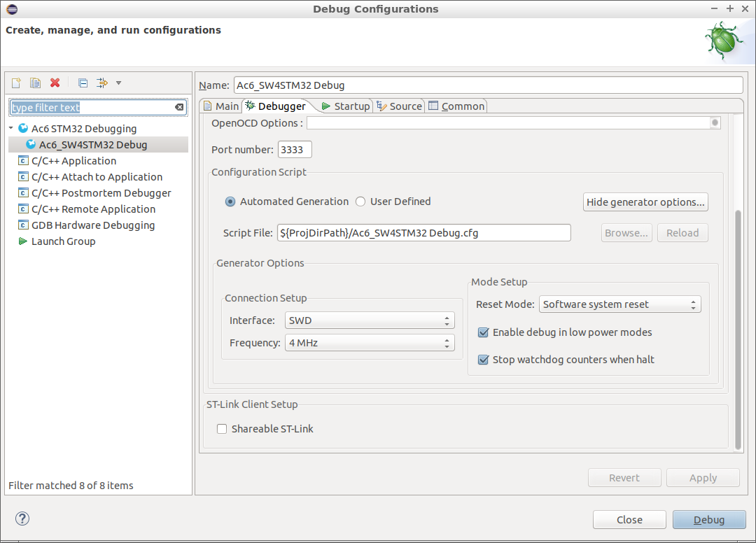756x543 pixels.
Task: Open the Interface SWD dropdown
Action: pos(370,320)
